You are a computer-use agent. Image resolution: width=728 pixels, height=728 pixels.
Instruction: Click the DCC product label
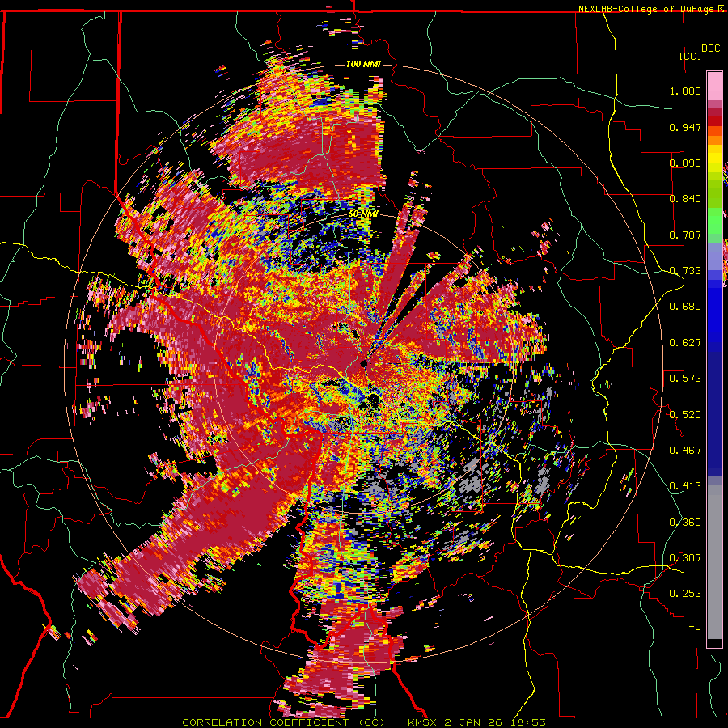tap(710, 49)
